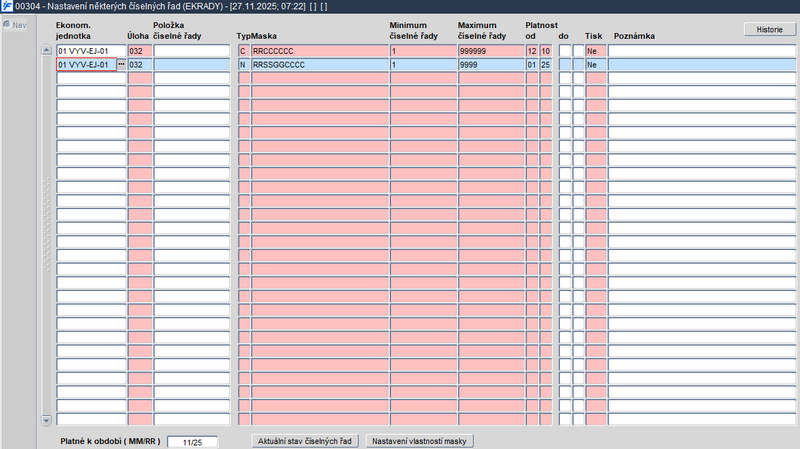Select second row Ekonom. jednotka 01 VYV-EJ-01
This screenshot has height=449, width=800.
pyautogui.click(x=87, y=65)
